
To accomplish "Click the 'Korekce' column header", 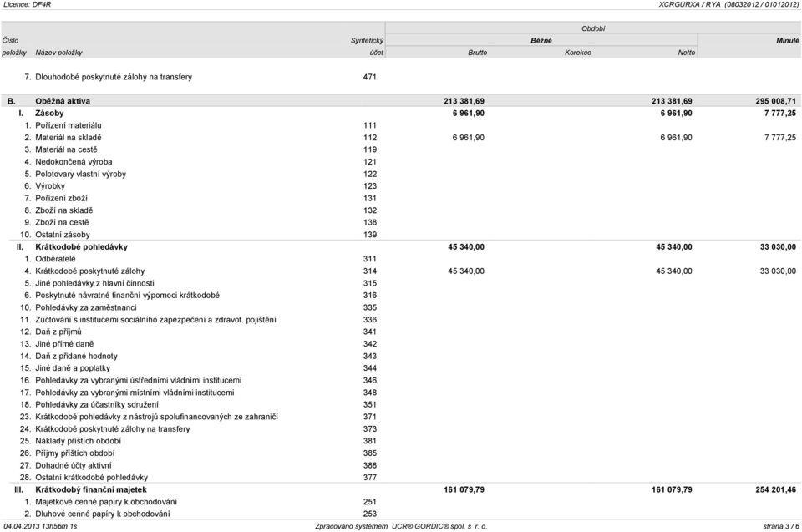I will click(x=578, y=53).
